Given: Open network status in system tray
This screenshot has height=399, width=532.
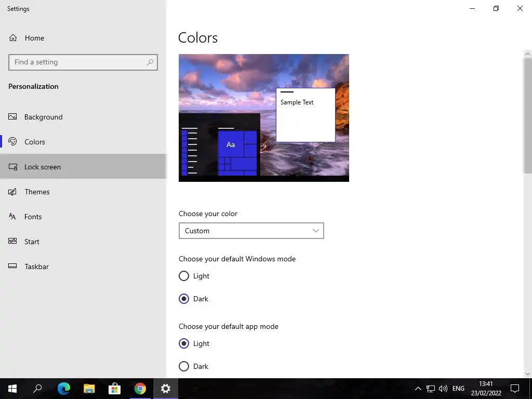Looking at the screenshot, I should point(431,389).
